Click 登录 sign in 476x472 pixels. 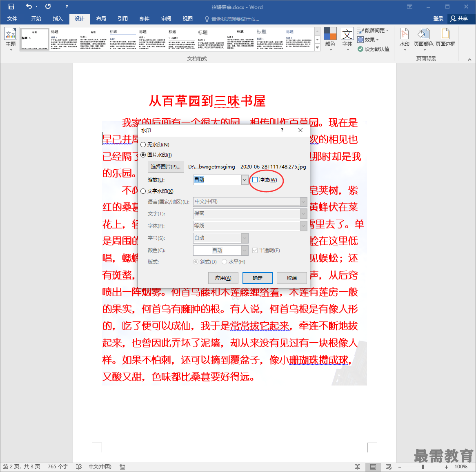pos(438,18)
